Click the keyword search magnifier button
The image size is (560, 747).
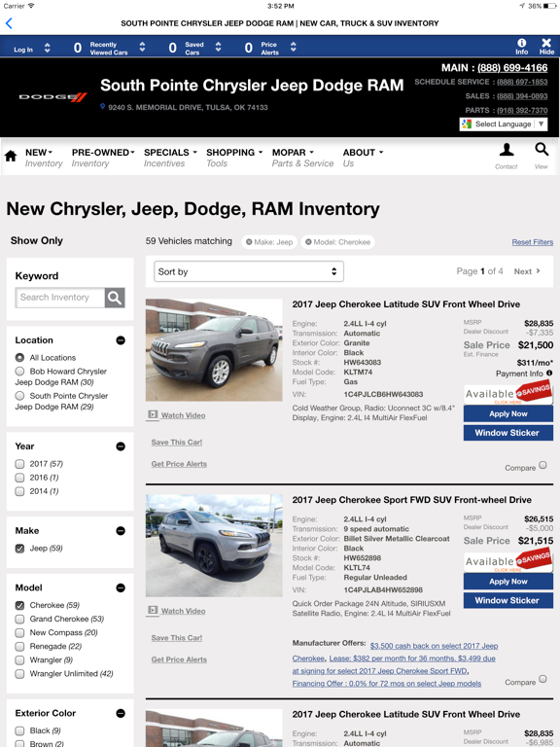115,298
